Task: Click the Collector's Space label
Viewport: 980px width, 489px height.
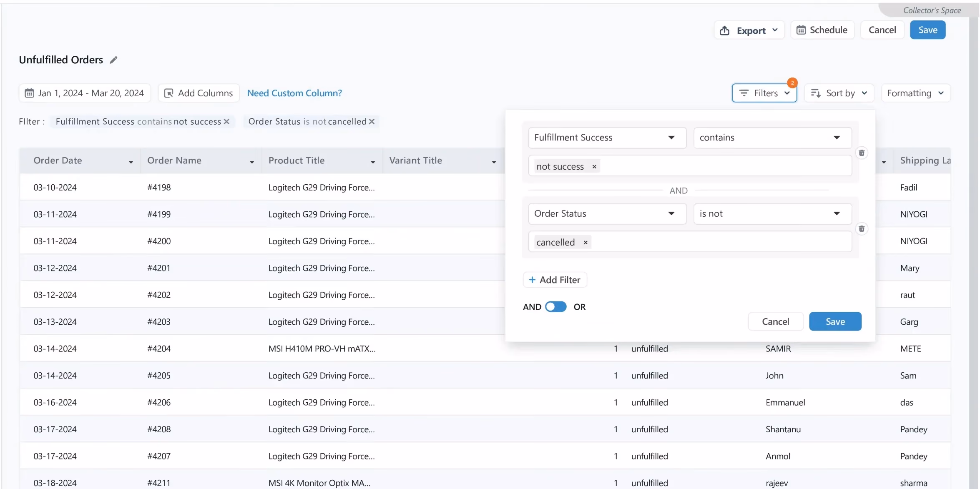Action: pos(932,10)
